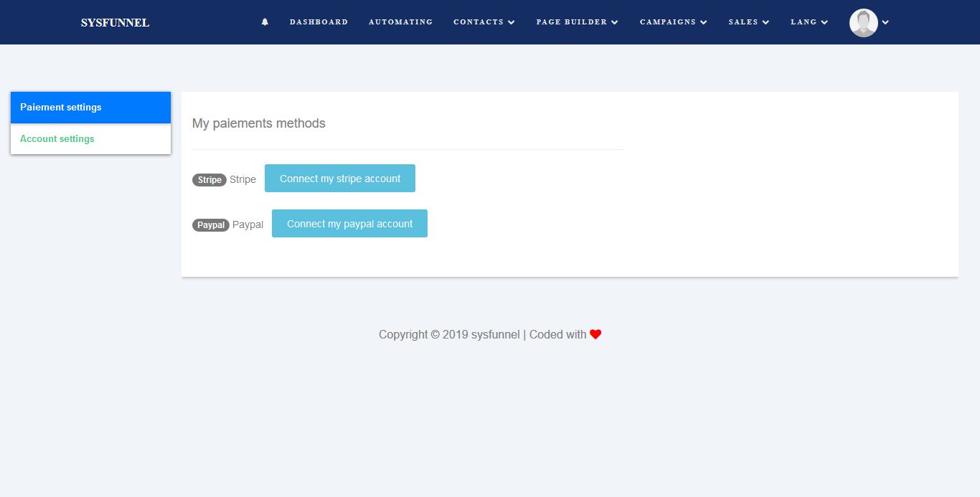This screenshot has width=980, height=497.
Task: Click Connect my paypal account button
Action: [349, 224]
